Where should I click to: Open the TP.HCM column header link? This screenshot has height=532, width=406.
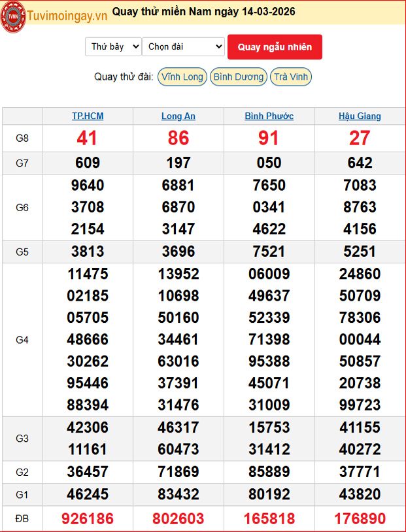88,116
